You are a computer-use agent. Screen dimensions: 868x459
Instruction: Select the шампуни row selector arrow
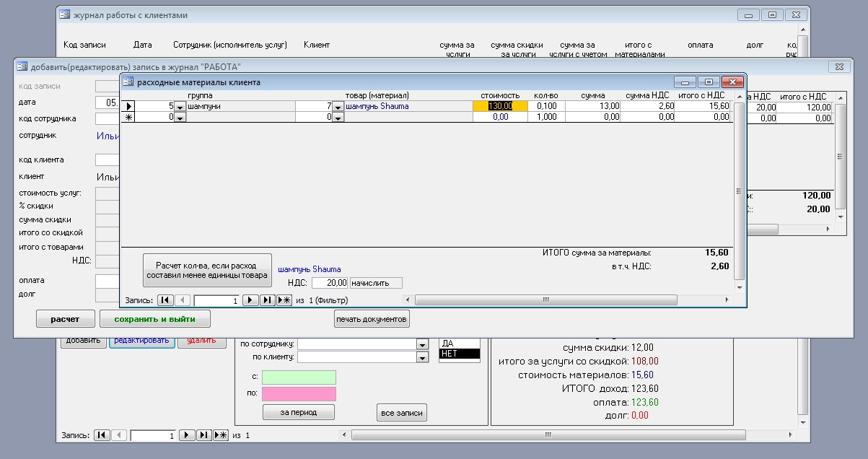(x=128, y=106)
